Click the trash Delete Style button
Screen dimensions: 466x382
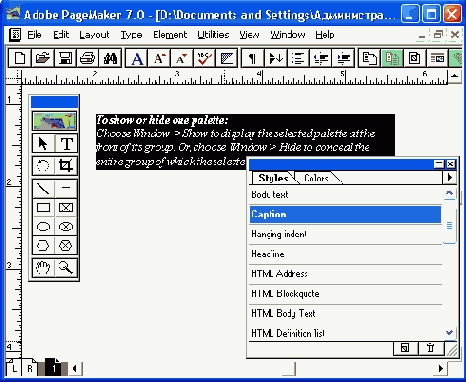tap(431, 348)
